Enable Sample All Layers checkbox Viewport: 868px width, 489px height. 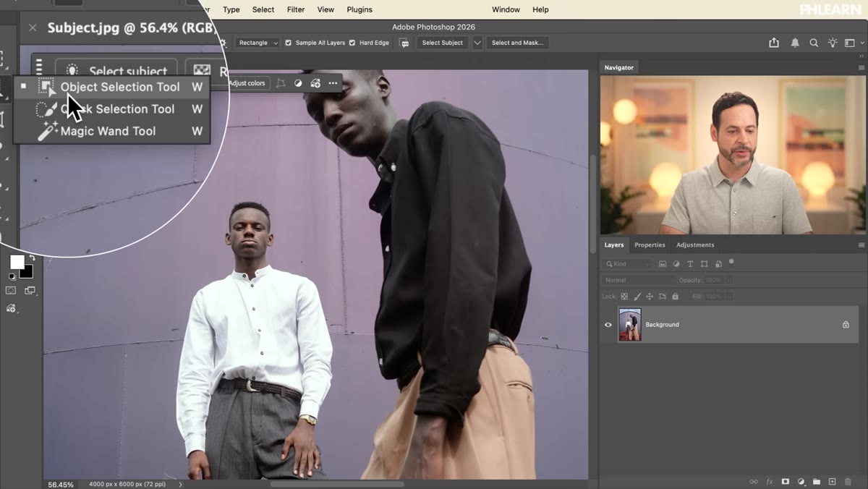[288, 43]
